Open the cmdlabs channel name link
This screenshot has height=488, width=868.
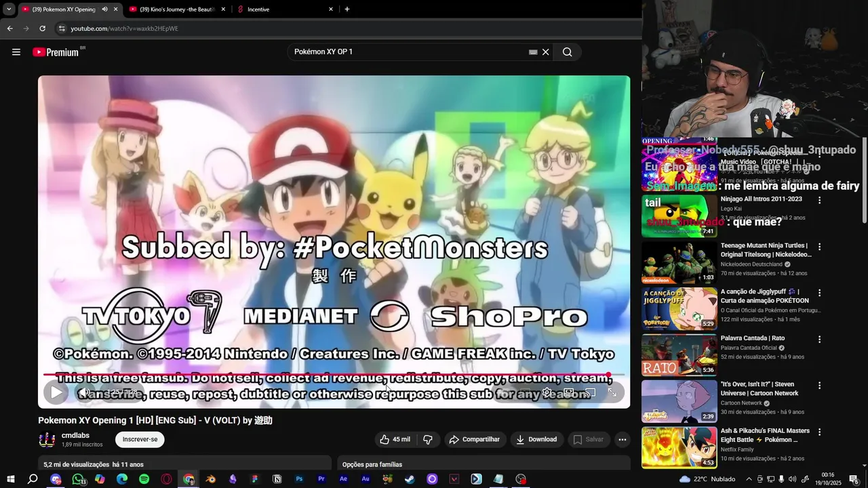tap(75, 436)
